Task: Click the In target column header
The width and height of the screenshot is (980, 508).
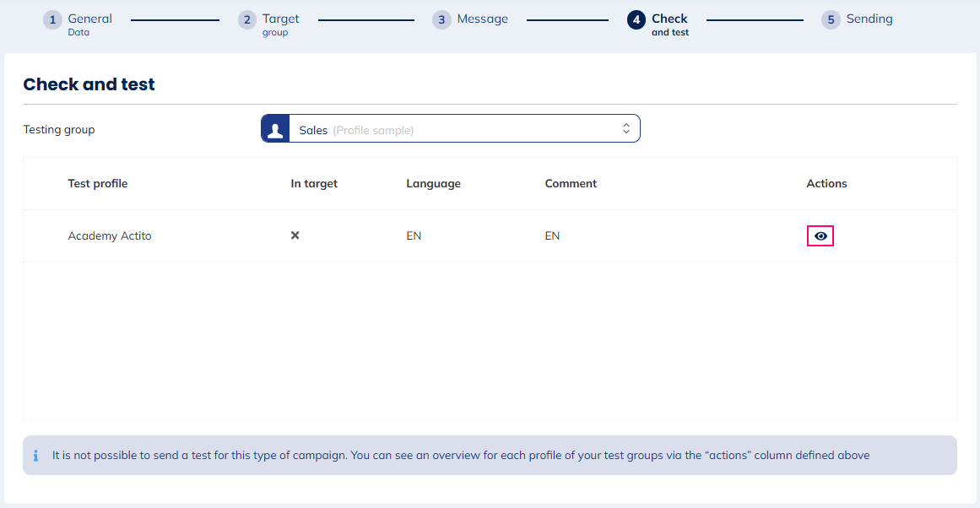Action: pyautogui.click(x=314, y=184)
